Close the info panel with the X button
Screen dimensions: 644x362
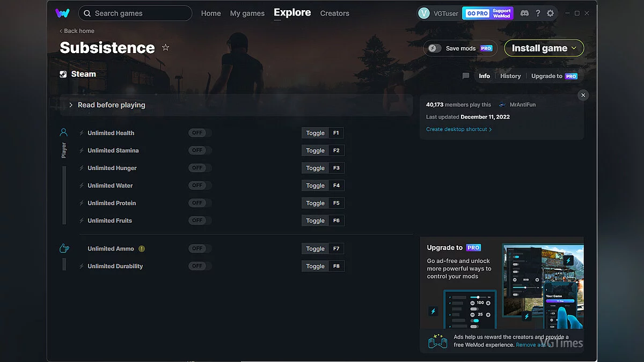[x=583, y=95]
